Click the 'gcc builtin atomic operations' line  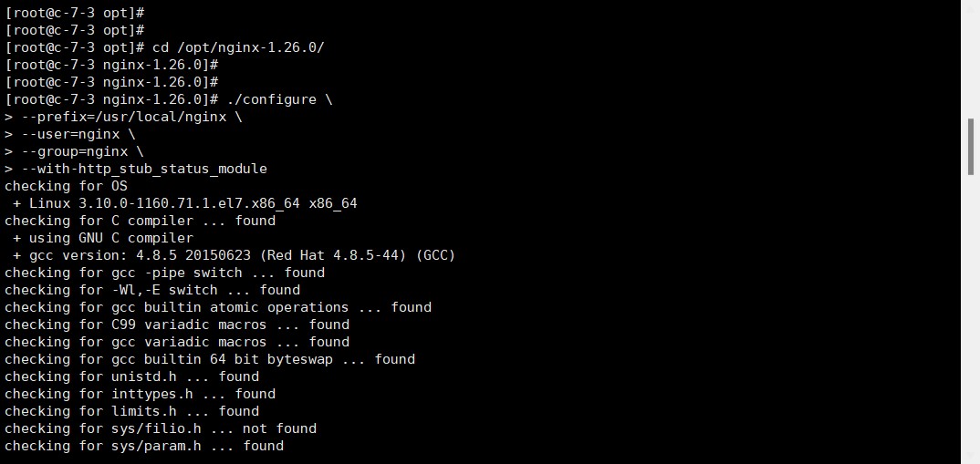[218, 307]
